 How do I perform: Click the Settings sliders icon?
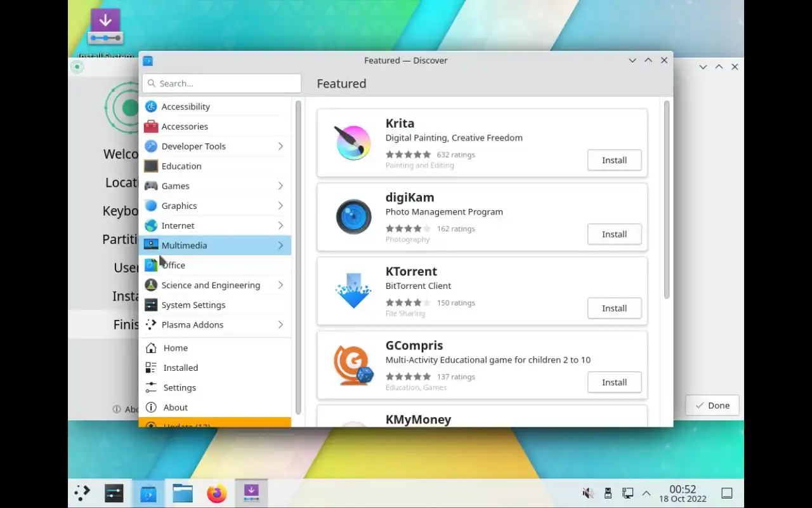click(151, 387)
